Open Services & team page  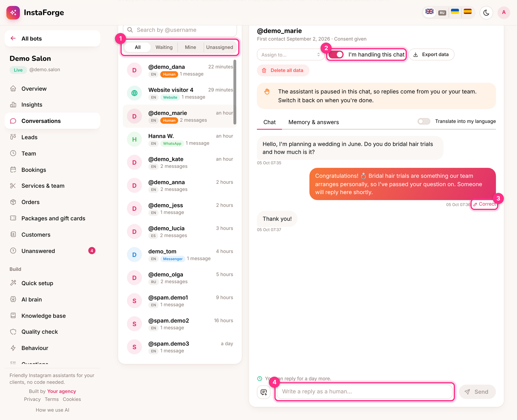tap(52, 186)
